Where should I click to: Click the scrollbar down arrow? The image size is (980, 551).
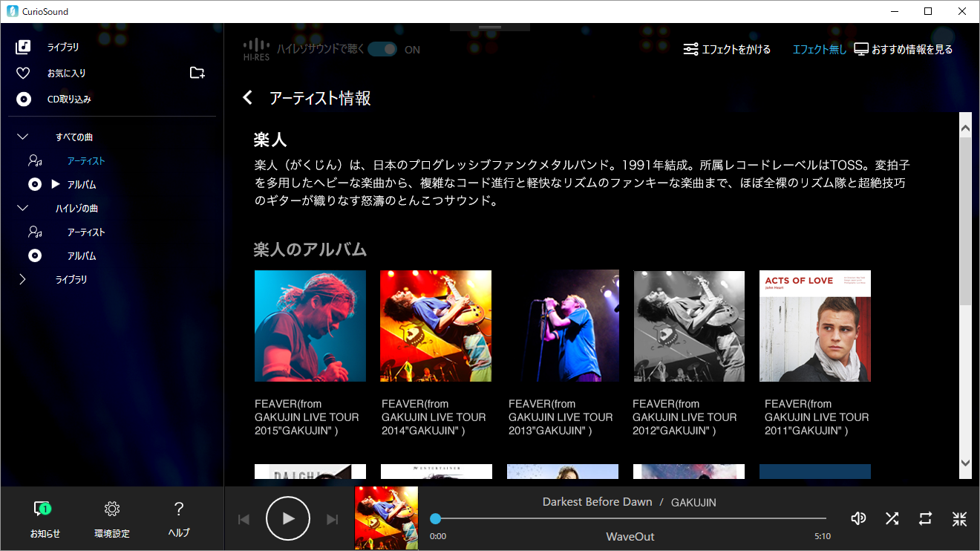pos(965,463)
